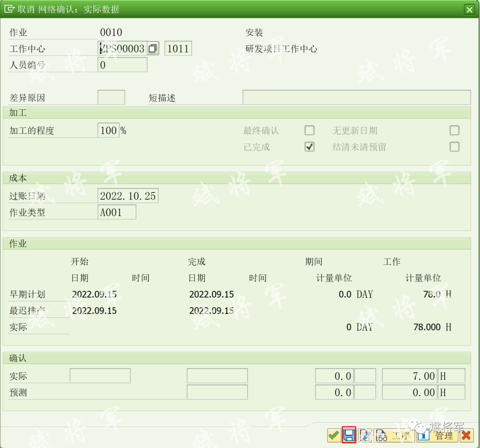
Task: Click the 作业类型 field showing A001
Action: 117,212
